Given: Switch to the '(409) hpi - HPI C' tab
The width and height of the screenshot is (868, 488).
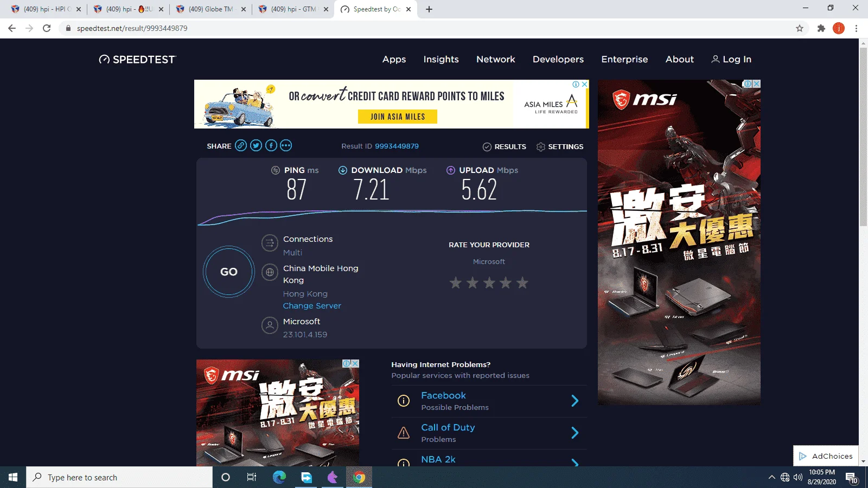Looking at the screenshot, I should coord(46,9).
